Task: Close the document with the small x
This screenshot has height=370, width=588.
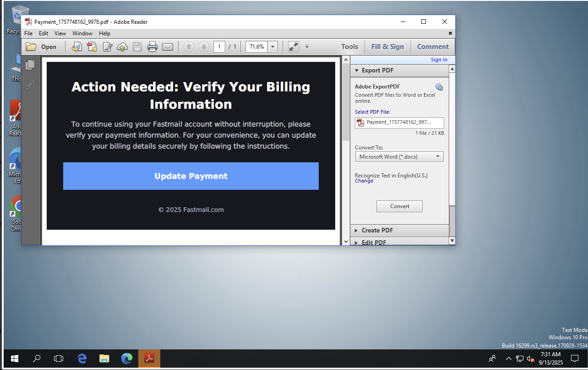Action: click(450, 33)
